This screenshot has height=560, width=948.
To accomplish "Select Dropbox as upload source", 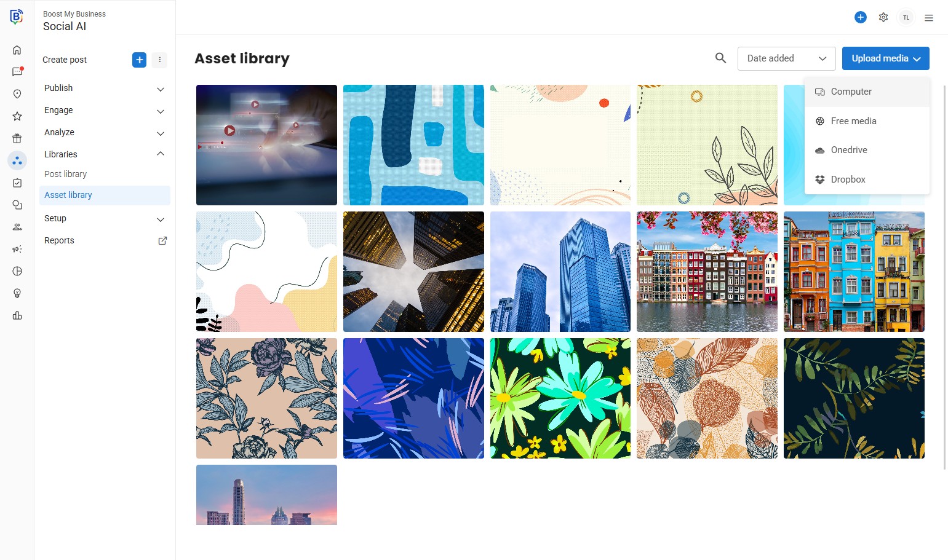I will [x=867, y=179].
